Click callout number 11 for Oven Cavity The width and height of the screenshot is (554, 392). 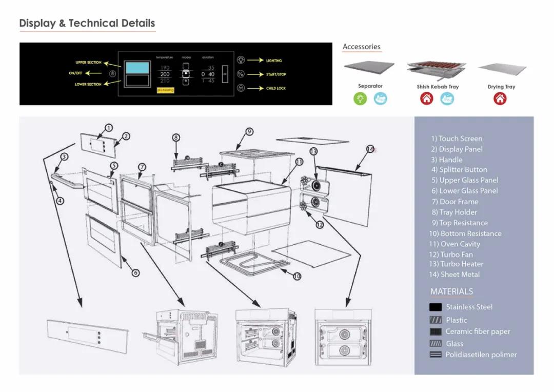coord(299,162)
